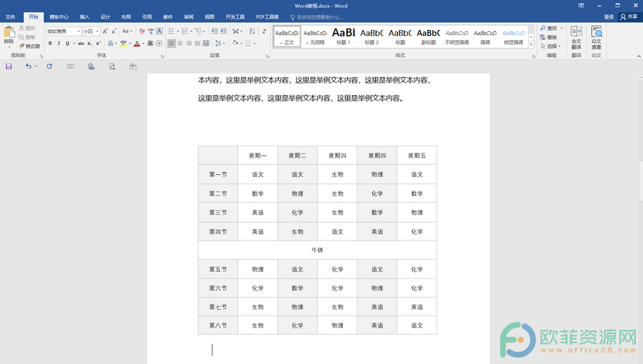Decrease paragraph indent
The height and width of the screenshot is (364, 643).
coord(214,31)
